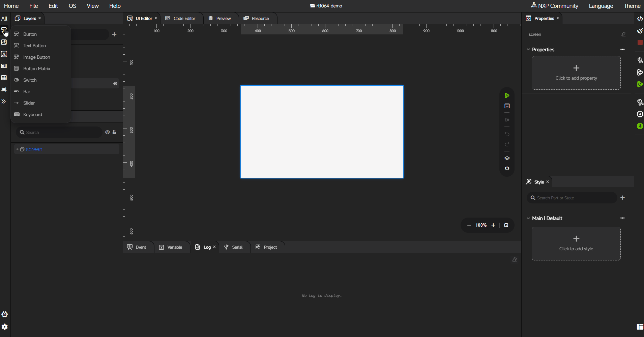The image size is (644, 337).
Task: Open the Event tab
Action: coord(137,247)
